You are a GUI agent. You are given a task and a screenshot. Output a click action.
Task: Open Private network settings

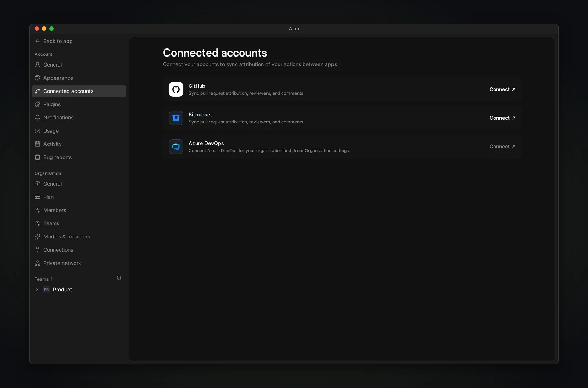(79, 263)
